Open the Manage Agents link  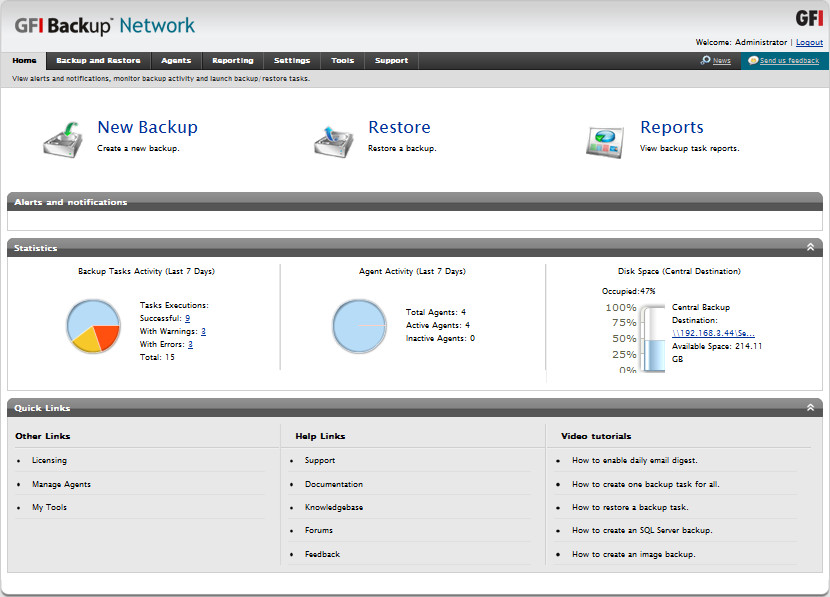(61, 484)
